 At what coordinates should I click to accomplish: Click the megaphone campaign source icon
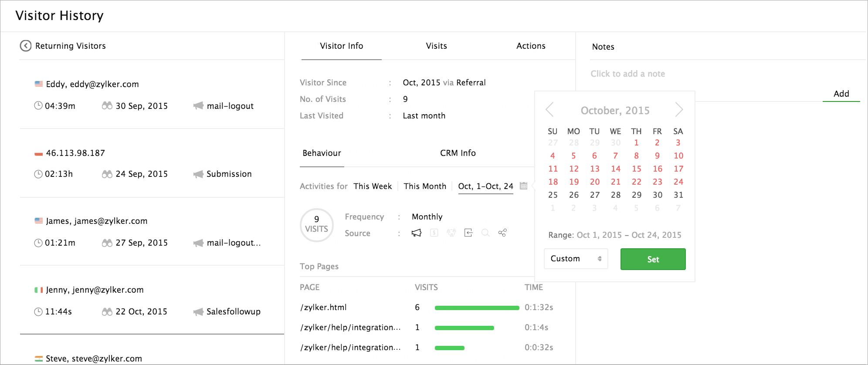(417, 233)
